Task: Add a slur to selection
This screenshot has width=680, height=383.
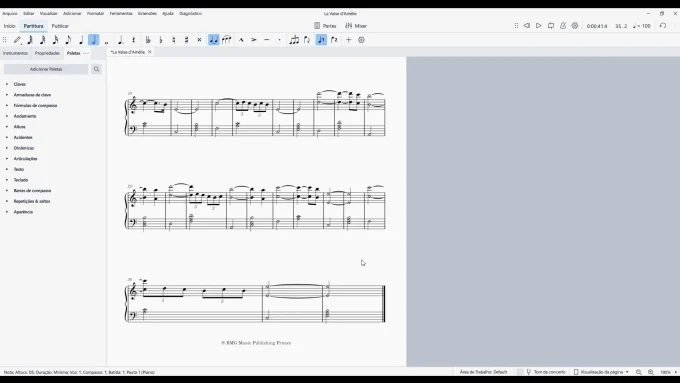Action: tap(226, 40)
